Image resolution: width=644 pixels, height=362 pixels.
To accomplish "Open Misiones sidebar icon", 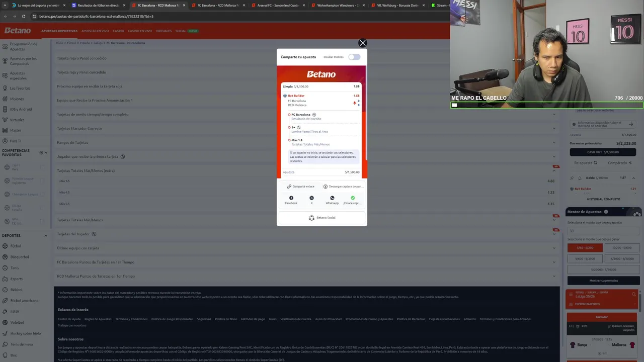I will click(5, 99).
